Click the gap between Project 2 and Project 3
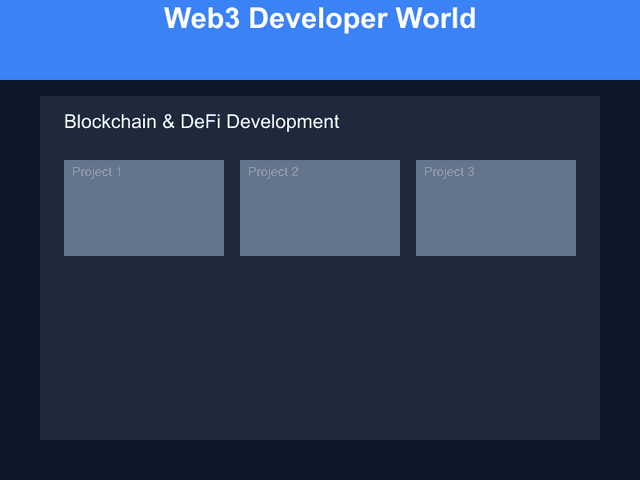 [408, 208]
